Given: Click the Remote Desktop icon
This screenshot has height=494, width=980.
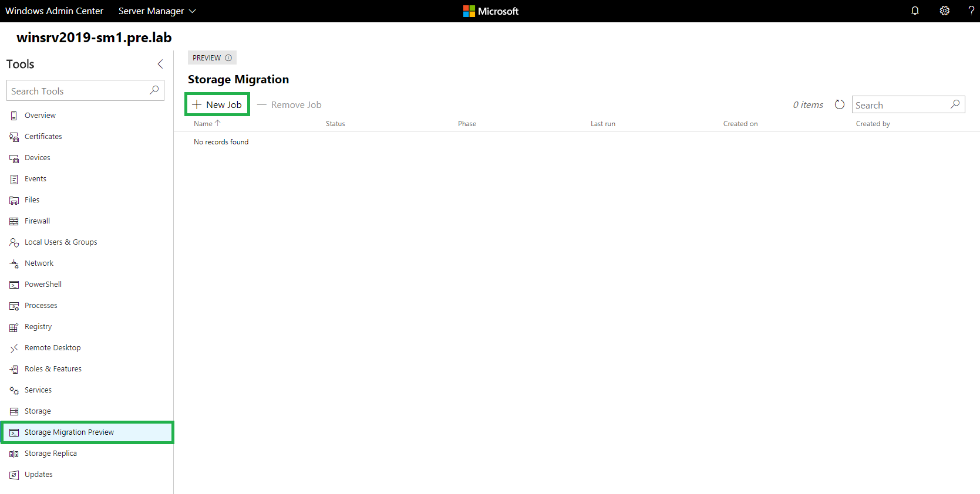Looking at the screenshot, I should point(14,348).
